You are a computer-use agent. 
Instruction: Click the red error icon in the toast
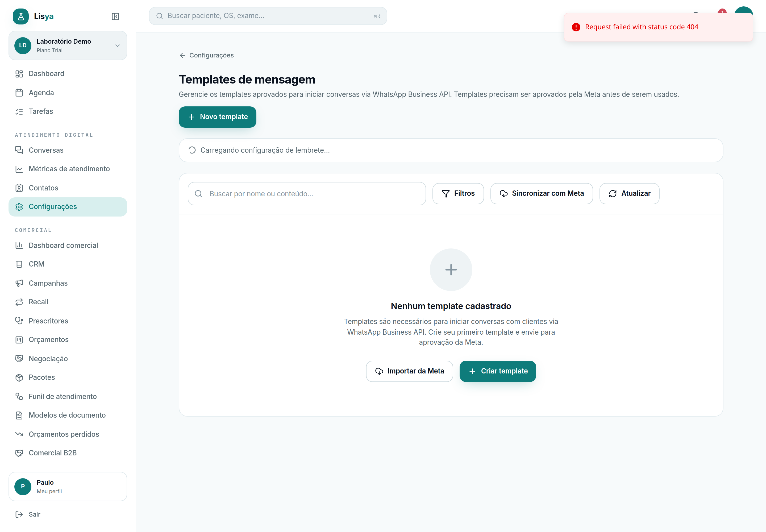576,27
